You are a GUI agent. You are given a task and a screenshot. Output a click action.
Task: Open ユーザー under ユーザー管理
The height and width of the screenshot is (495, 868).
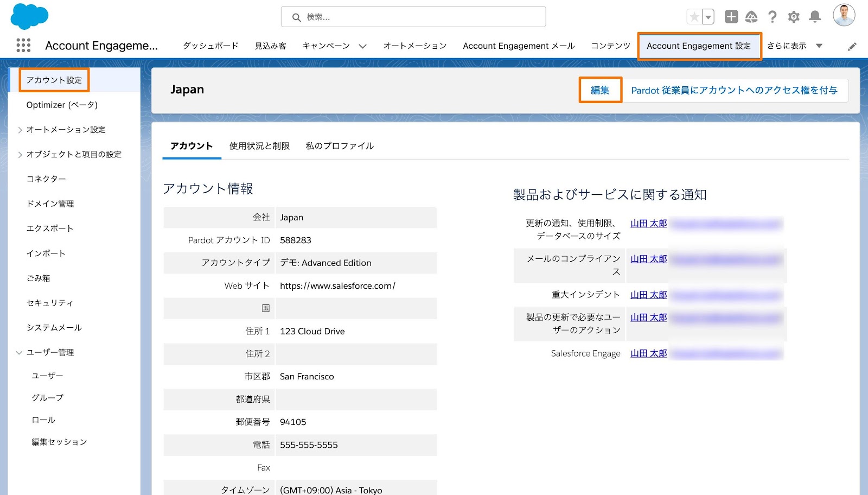pos(48,376)
